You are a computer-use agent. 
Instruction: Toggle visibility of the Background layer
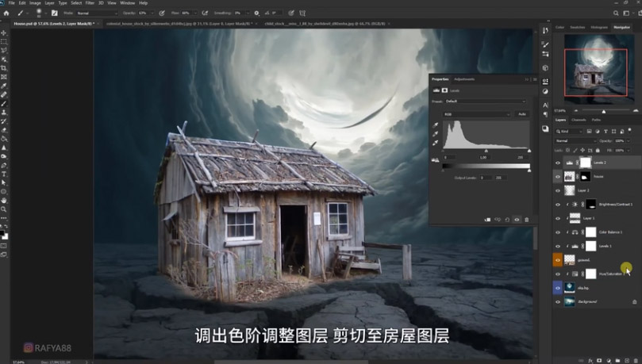tap(557, 302)
